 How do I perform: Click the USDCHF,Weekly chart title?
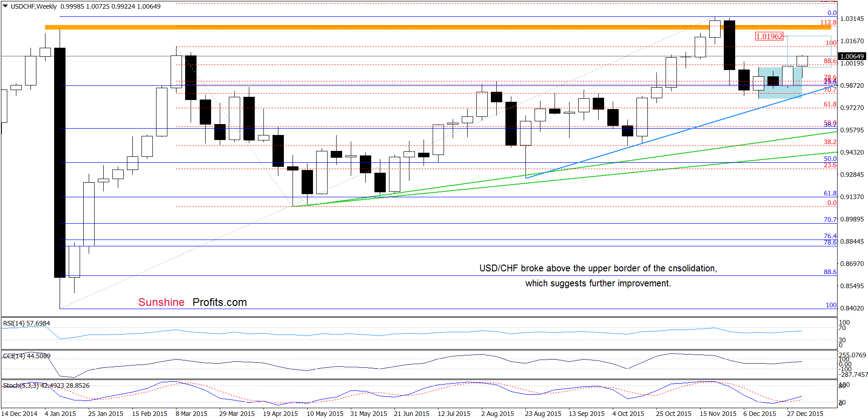pyautogui.click(x=34, y=6)
